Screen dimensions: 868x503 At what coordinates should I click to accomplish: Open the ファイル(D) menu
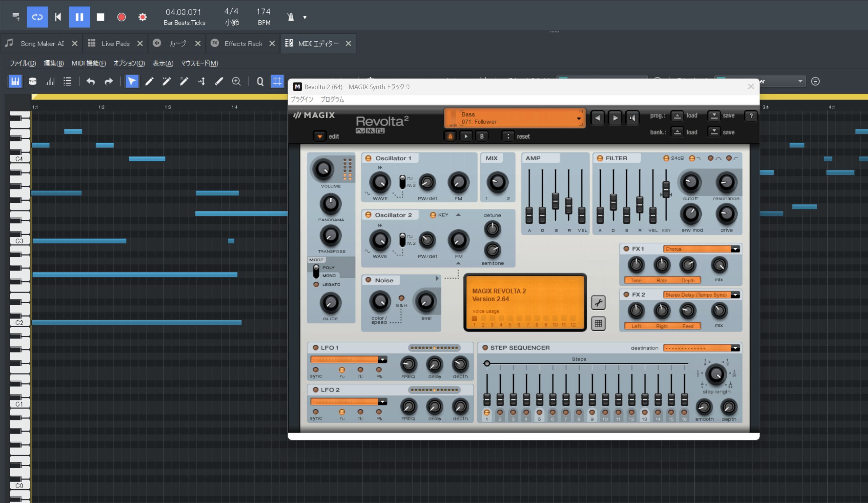coord(23,63)
